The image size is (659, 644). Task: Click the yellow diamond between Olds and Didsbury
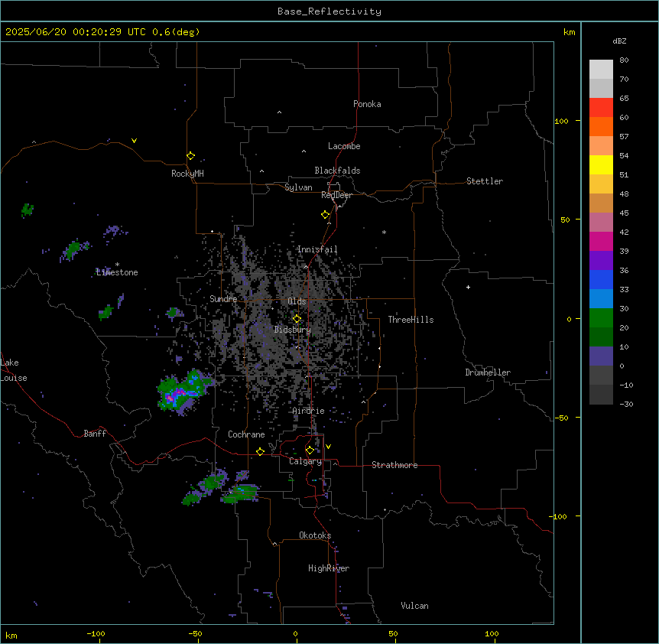coord(297,319)
